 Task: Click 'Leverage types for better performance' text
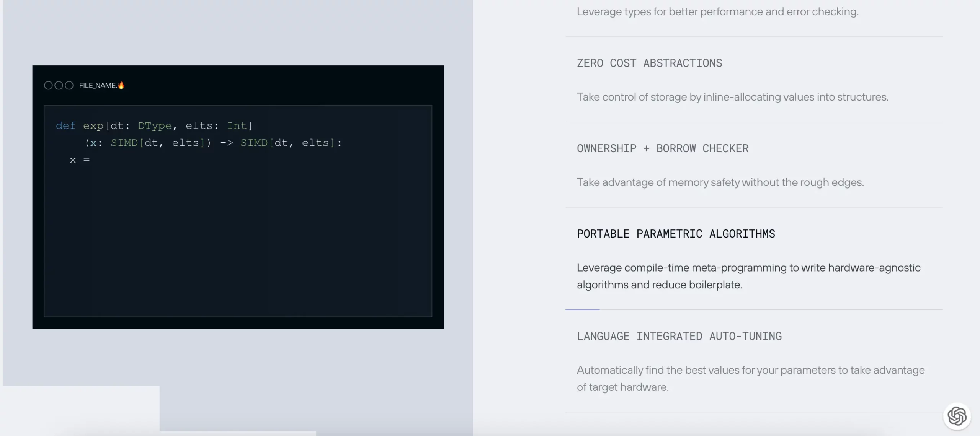[717, 12]
